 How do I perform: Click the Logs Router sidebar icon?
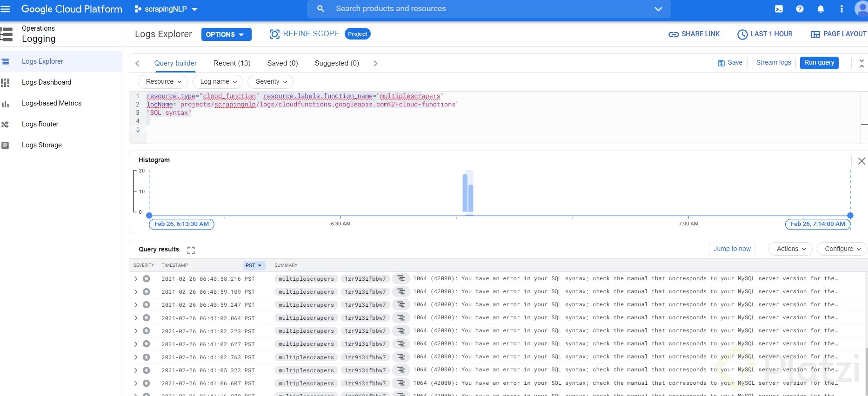click(x=5, y=124)
